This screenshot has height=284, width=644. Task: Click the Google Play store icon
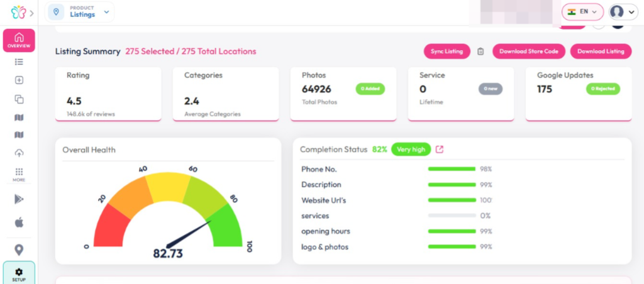tap(19, 199)
